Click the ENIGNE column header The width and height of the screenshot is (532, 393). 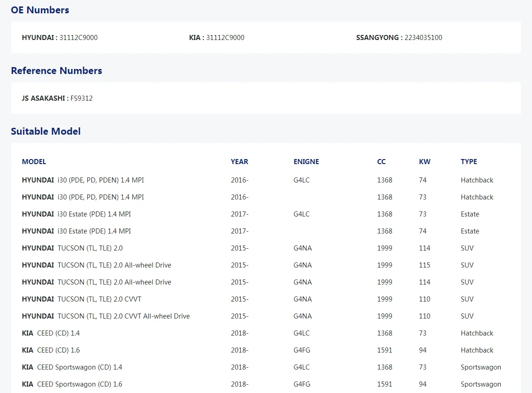306,161
